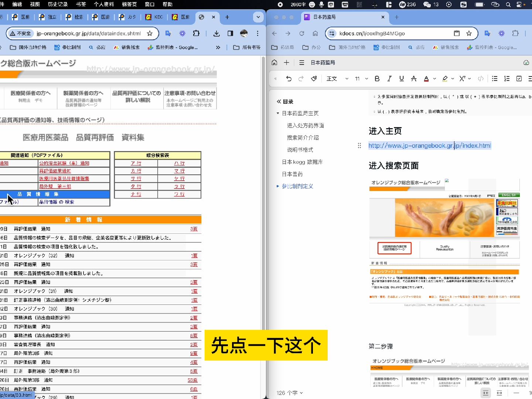Screen dimensions: 532x399
Task: Open the 再評価結果通知 link
Action: pyautogui.click(x=55, y=171)
